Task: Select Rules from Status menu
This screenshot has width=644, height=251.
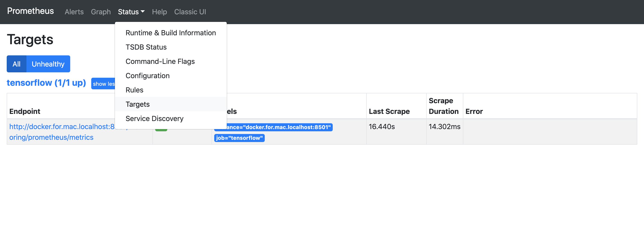Action: (x=171, y=90)
